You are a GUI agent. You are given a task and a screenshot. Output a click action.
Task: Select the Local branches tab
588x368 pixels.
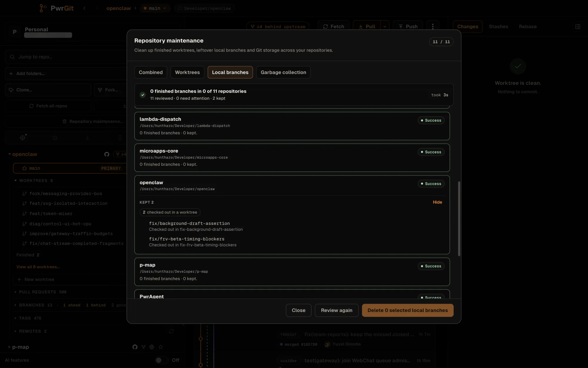(230, 72)
